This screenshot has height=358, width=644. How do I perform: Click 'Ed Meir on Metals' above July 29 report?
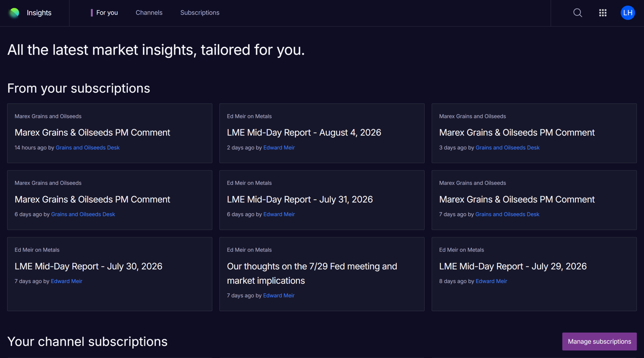point(462,250)
